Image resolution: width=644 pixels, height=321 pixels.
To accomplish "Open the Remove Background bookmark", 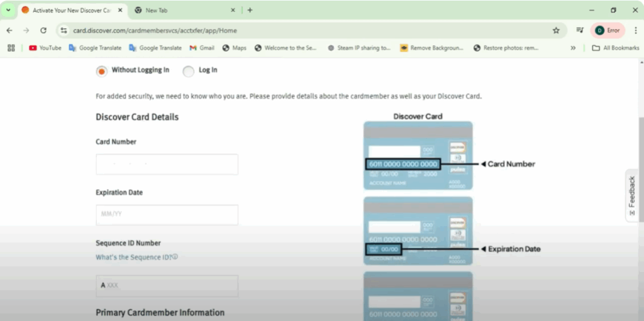I will (431, 48).
